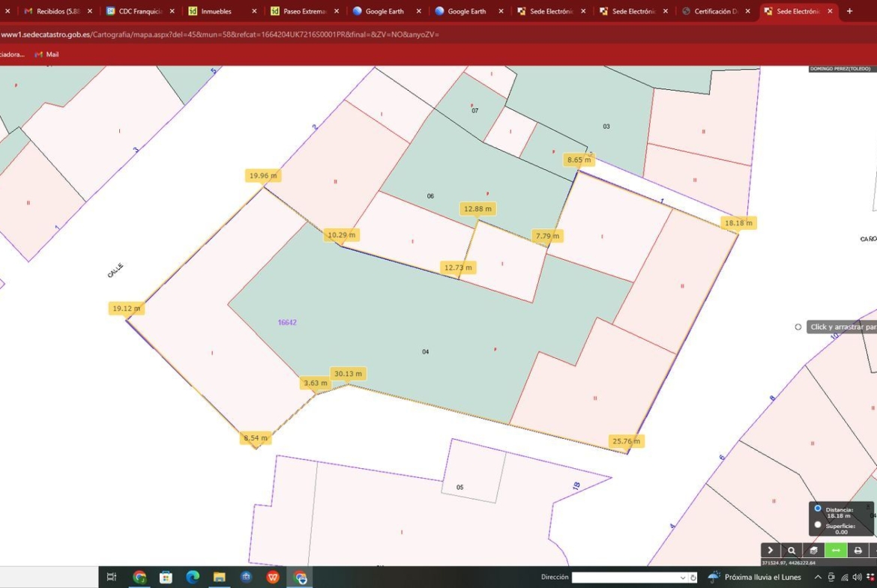Click parcel label 03 on the map

point(606,127)
